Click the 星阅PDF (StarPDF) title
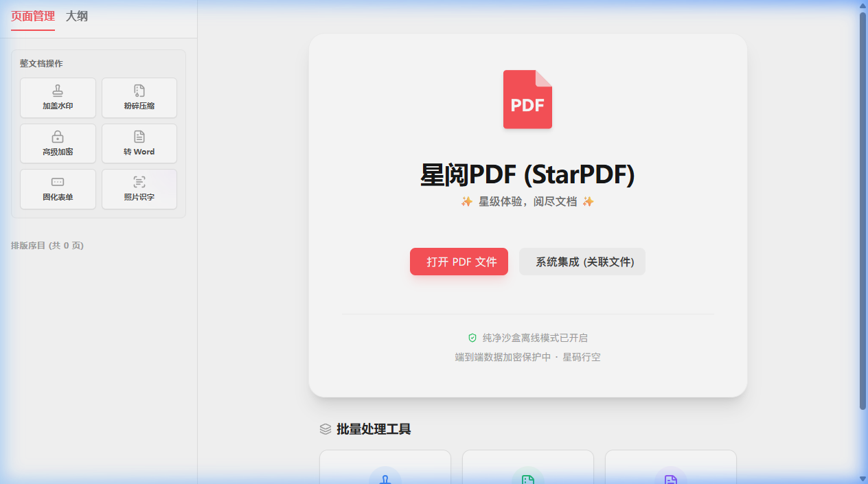The height and width of the screenshot is (484, 868). [527, 175]
